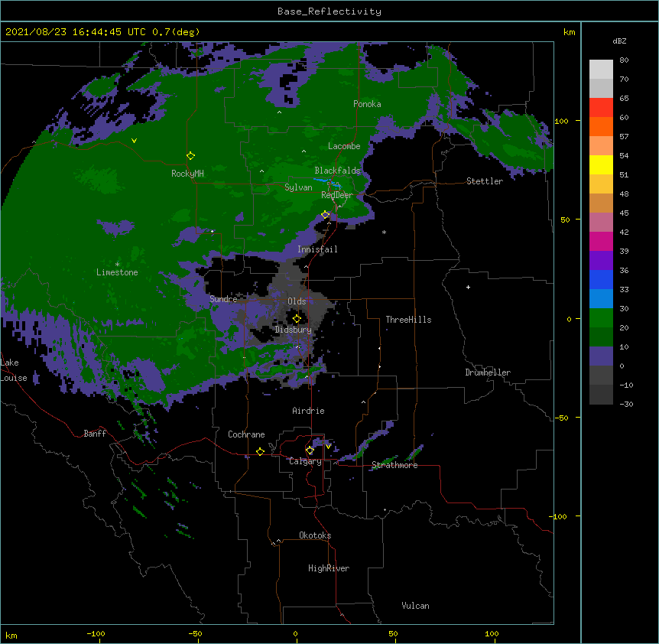Click the Stettler city label
Image resolution: width=659 pixels, height=644 pixels.
485,181
